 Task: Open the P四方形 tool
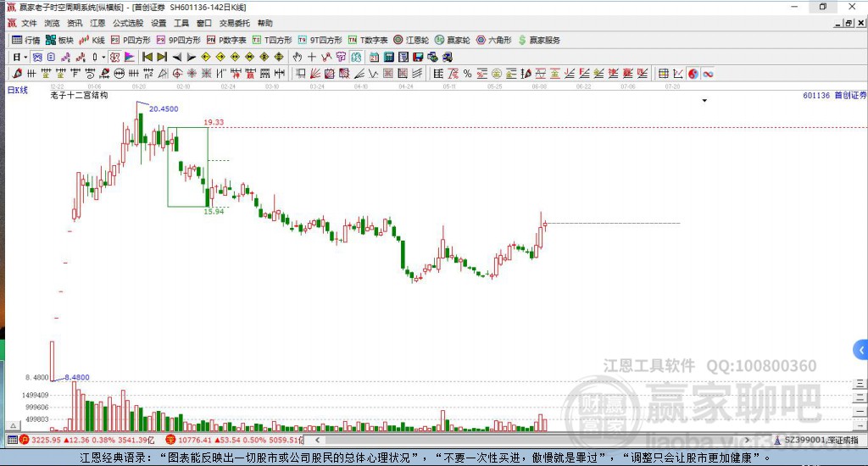coord(131,40)
